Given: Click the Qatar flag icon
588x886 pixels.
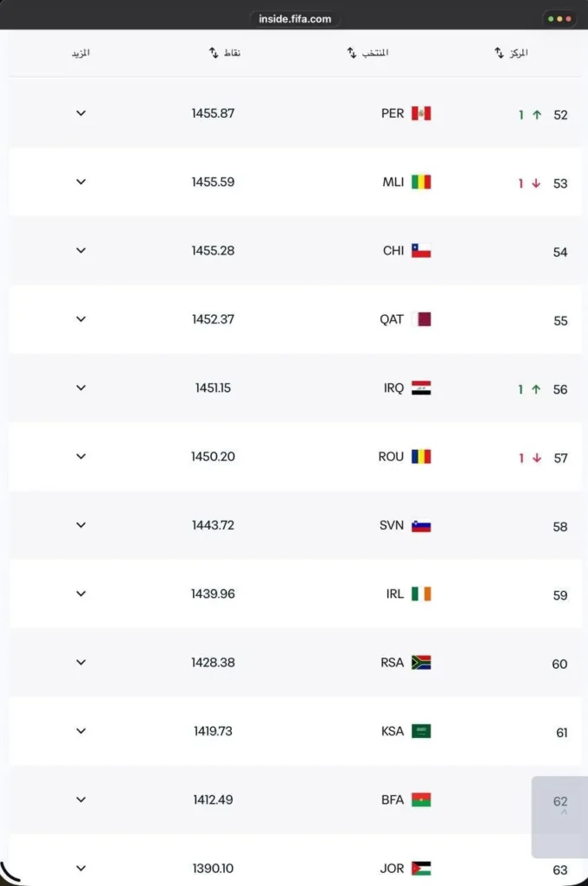Looking at the screenshot, I should (421, 319).
